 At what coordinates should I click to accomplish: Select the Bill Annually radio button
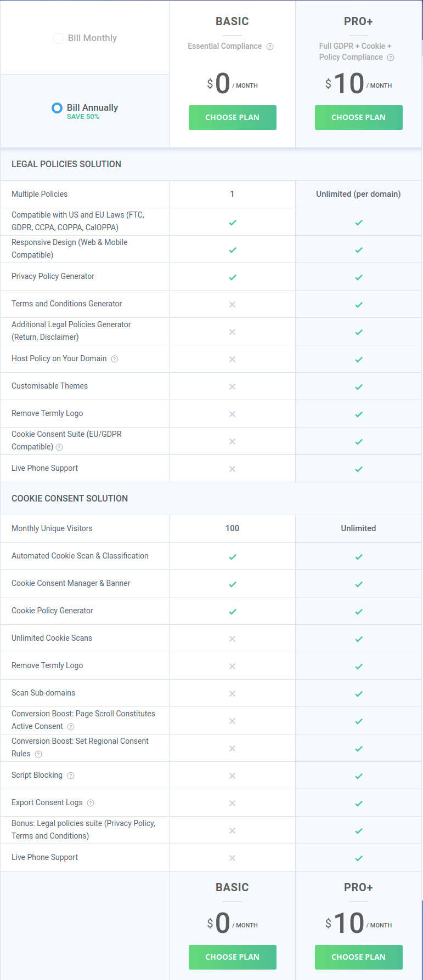tap(57, 108)
